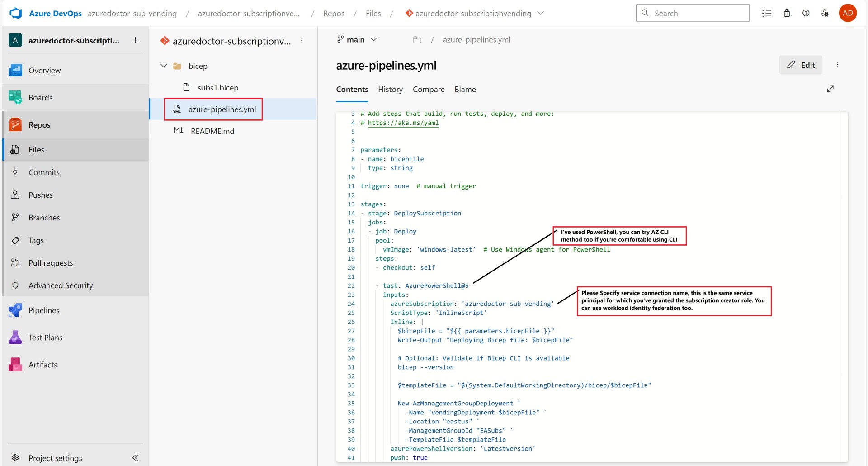The width and height of the screenshot is (868, 466).
Task: Click code line 'trigger: none'
Action: pyautogui.click(x=385, y=186)
